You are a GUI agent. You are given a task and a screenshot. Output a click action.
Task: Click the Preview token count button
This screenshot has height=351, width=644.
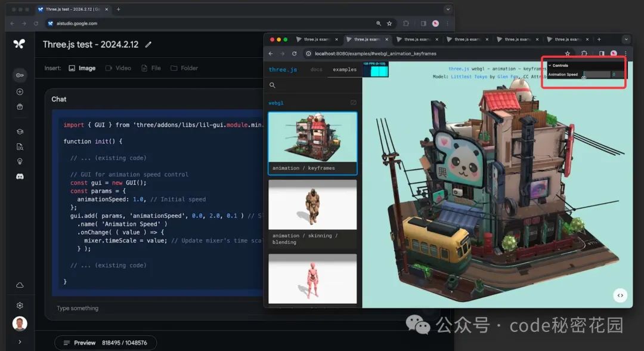click(x=105, y=343)
